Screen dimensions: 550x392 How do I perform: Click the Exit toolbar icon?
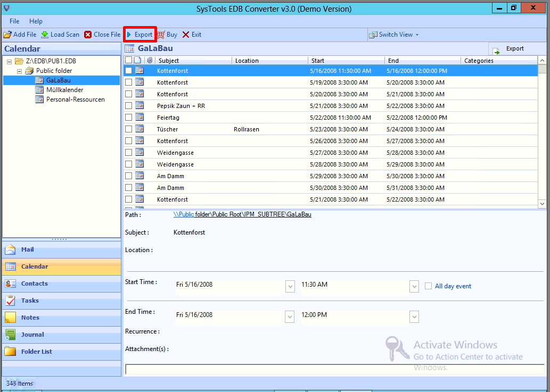[186, 35]
